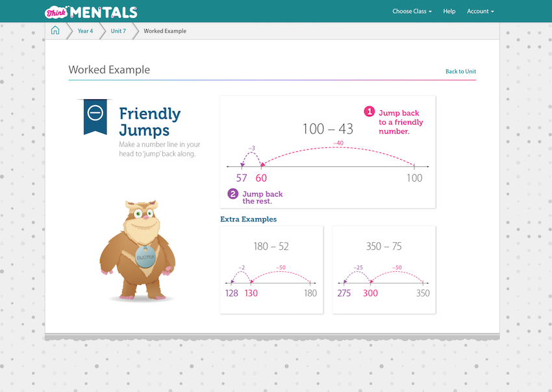Go to Year 4 breadcrumb

[85, 31]
